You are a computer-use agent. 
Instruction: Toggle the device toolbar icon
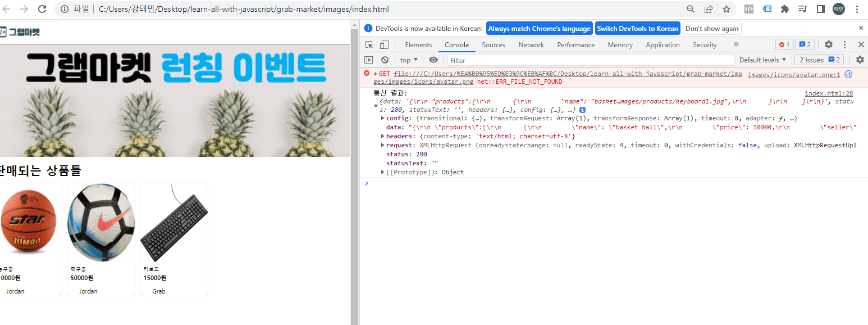click(x=384, y=44)
